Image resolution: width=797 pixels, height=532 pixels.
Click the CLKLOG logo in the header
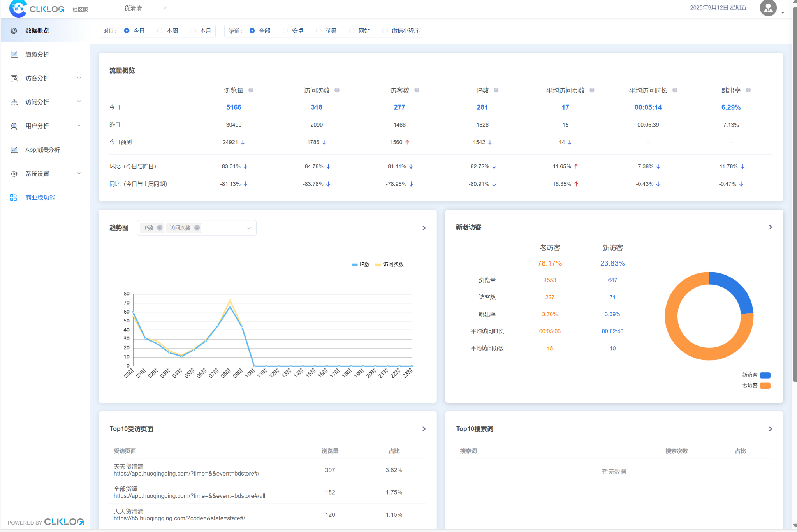pyautogui.click(x=37, y=9)
